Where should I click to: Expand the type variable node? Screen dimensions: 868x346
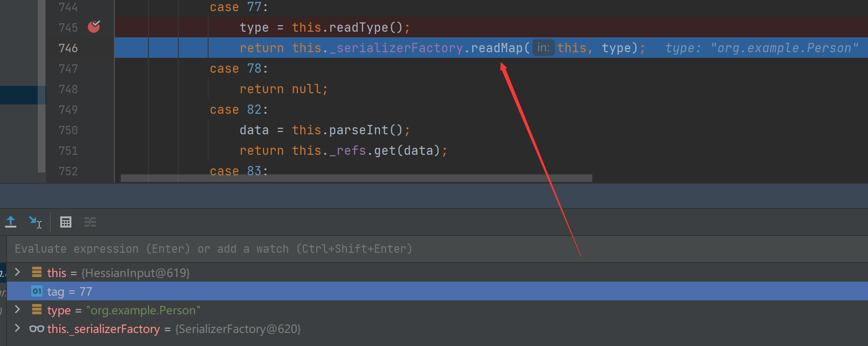(17, 310)
